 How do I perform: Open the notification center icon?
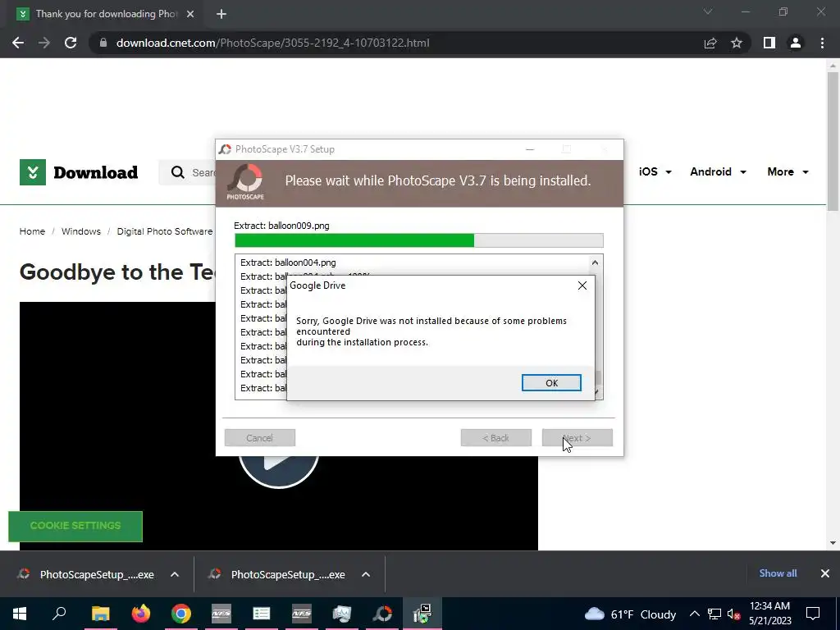click(813, 614)
